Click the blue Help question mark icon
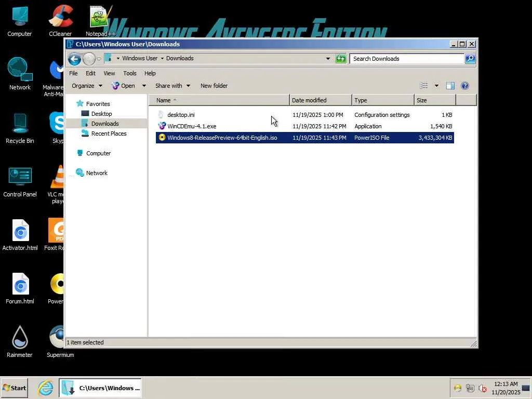Screen dimensions: 532x399 [465, 86]
